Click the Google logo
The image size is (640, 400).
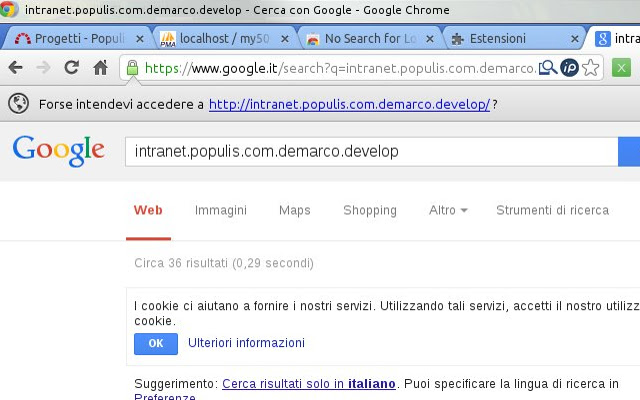coord(59,151)
